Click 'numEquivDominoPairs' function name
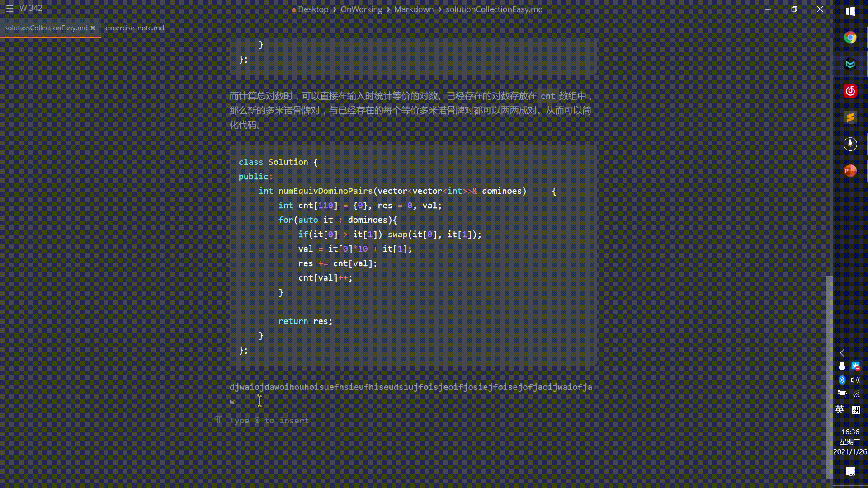 point(325,191)
